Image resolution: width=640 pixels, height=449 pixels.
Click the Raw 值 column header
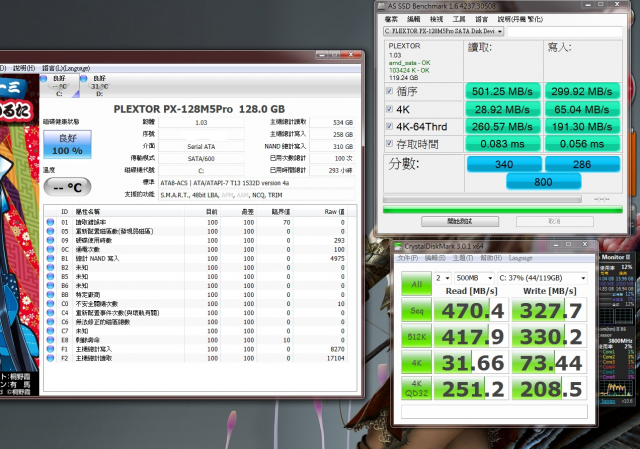tap(334, 211)
